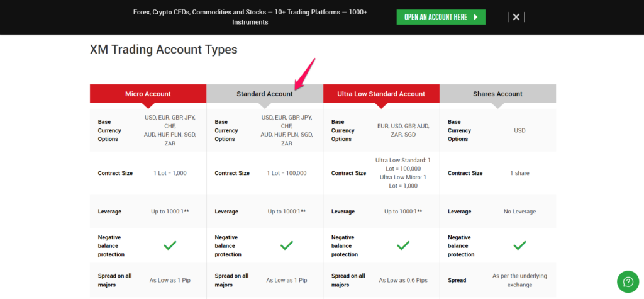Click Shares Account 'Spread' label
The width and height of the screenshot is (644, 299).
click(457, 281)
